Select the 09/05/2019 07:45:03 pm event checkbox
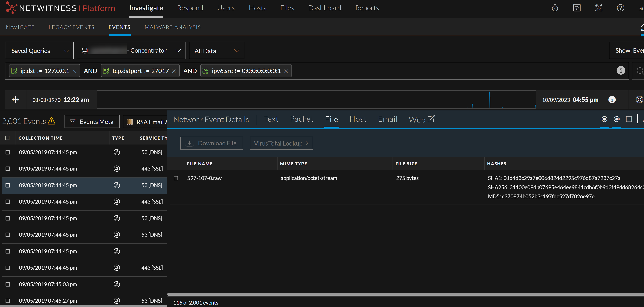 pyautogui.click(x=8, y=284)
